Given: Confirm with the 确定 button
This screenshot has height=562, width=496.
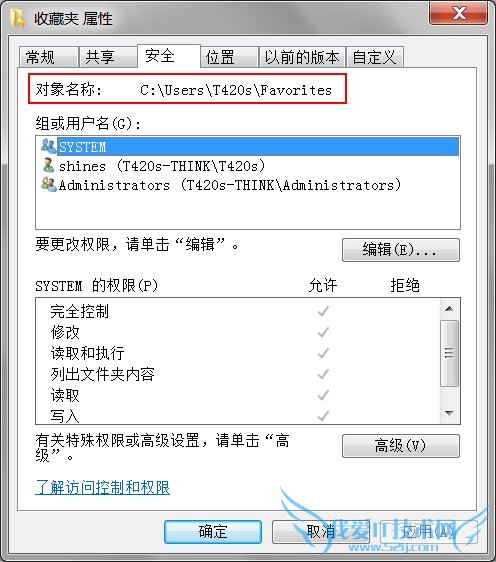Looking at the screenshot, I should (213, 532).
